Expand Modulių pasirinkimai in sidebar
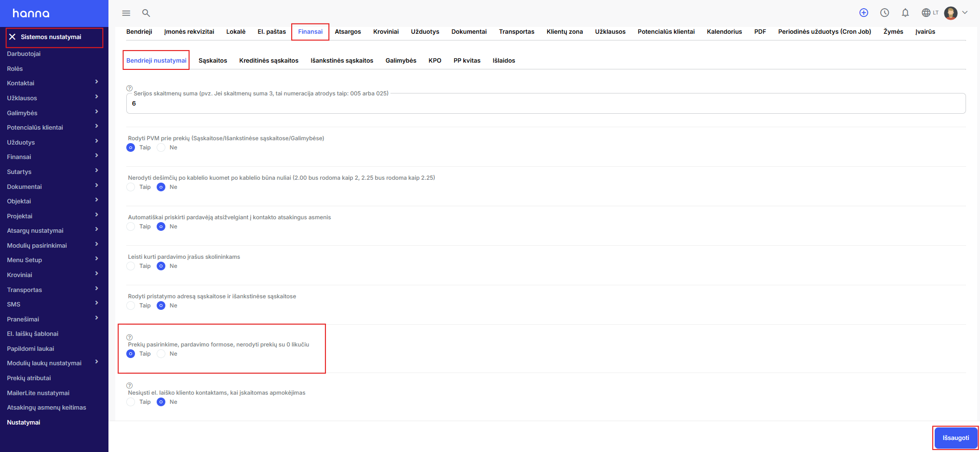 click(x=97, y=244)
